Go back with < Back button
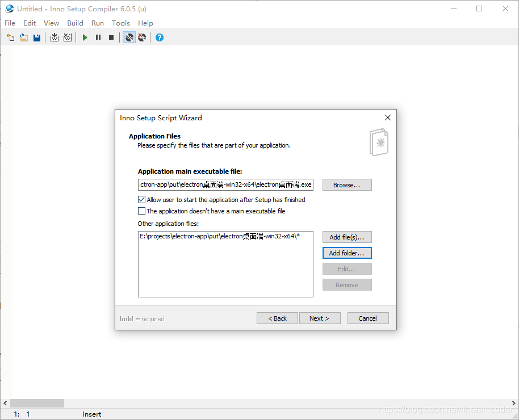 (277, 318)
